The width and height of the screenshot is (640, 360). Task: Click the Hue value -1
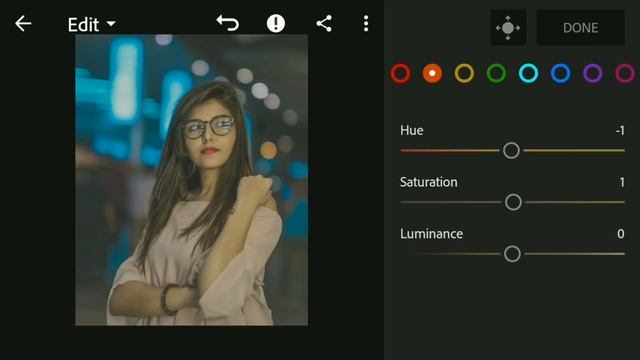pos(620,131)
